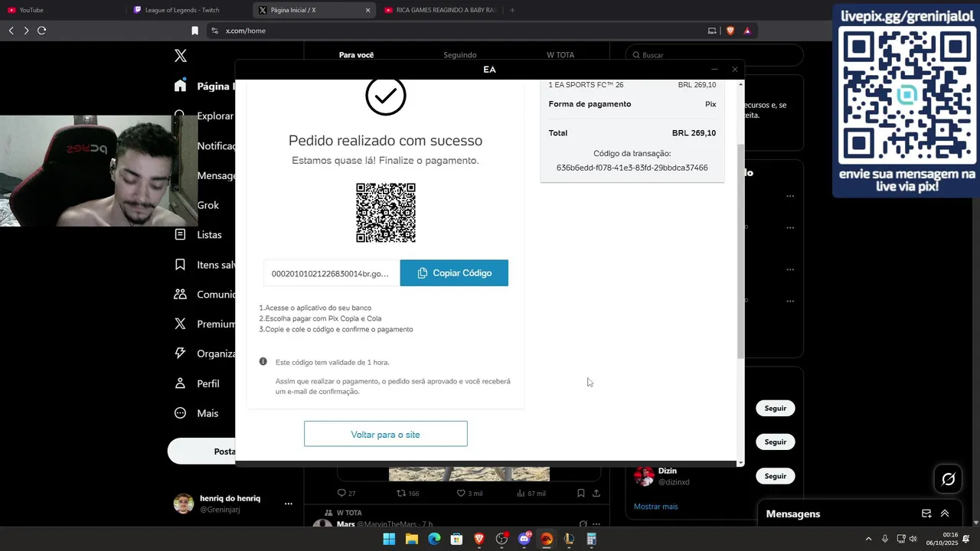Open the Grok floating button

948,479
